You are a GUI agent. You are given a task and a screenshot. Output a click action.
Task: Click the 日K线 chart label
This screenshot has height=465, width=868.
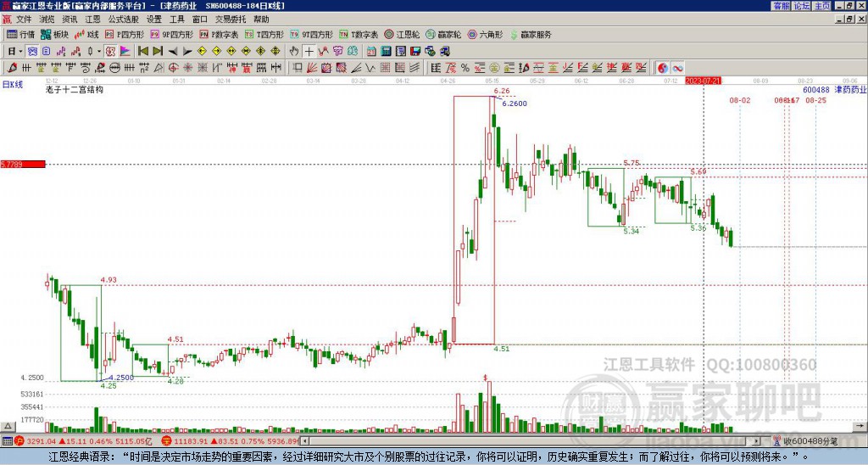[12, 85]
